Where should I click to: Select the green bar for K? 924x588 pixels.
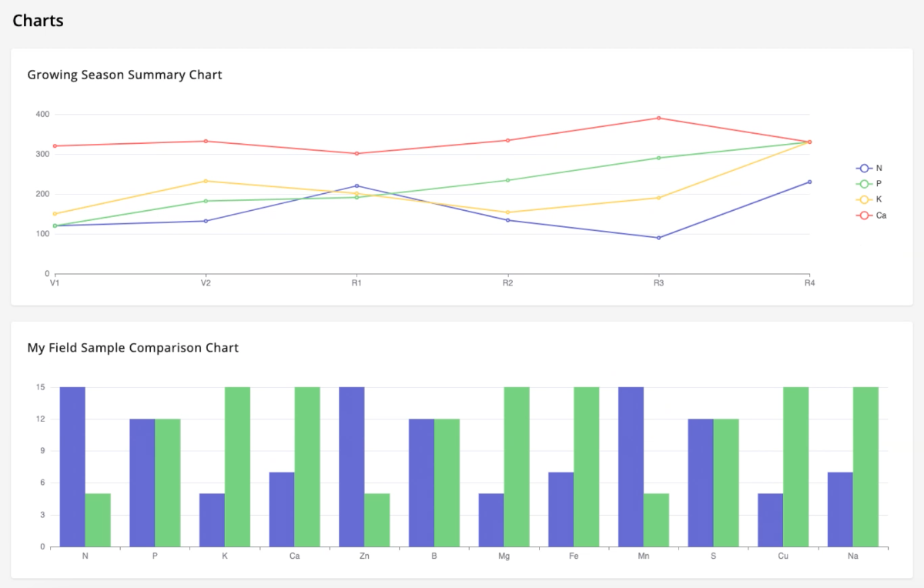[x=237, y=467]
